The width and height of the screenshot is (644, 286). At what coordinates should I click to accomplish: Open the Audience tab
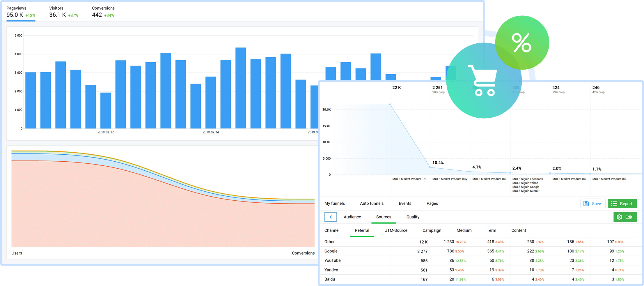[352, 217]
